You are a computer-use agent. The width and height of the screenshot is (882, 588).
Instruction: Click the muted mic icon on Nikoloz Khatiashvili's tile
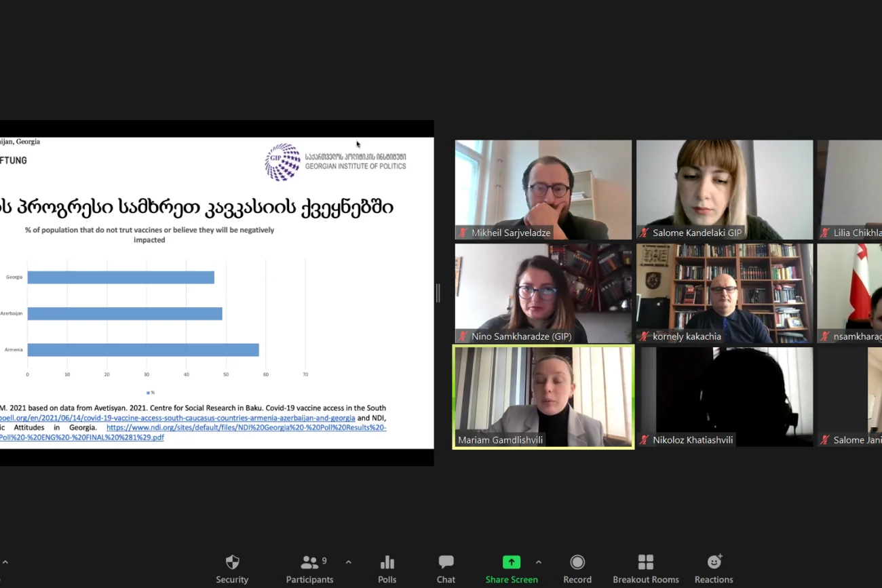coord(645,440)
